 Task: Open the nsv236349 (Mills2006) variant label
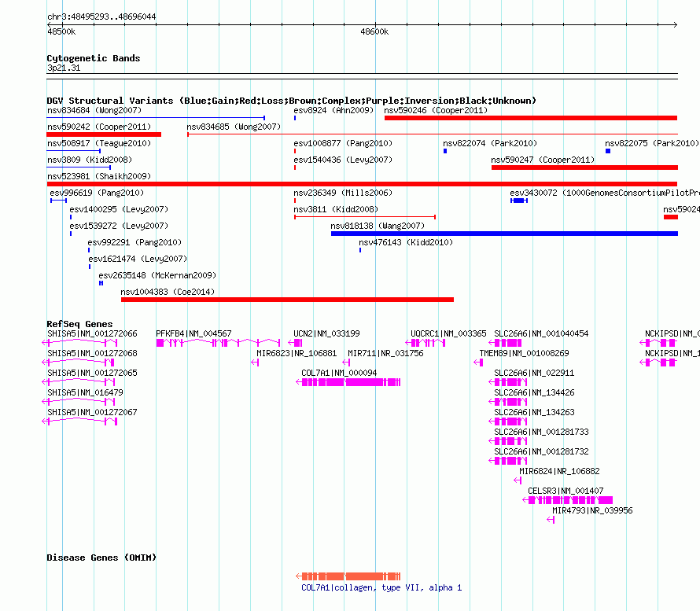pos(343,193)
